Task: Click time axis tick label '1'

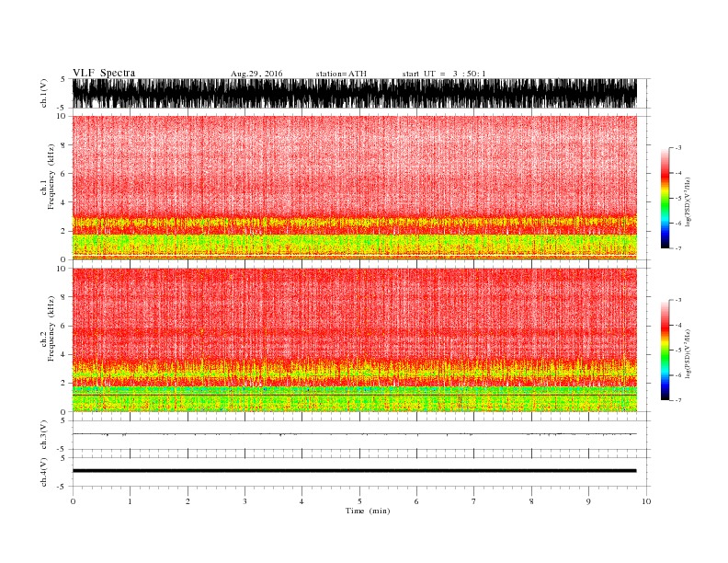Action: tap(130, 501)
